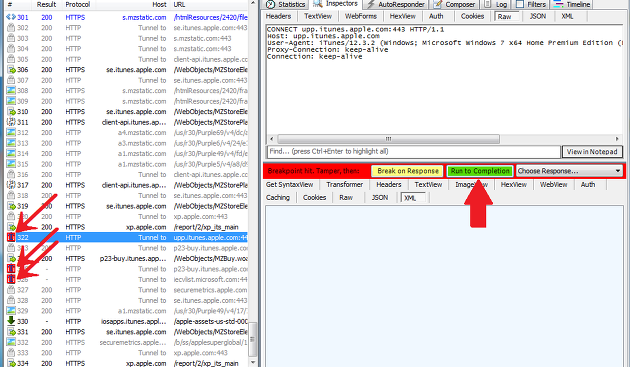Screen dimensions: 630x367
Task: Click the iecvlist.microsoft.com tunnel URL
Action: click(x=211, y=279)
